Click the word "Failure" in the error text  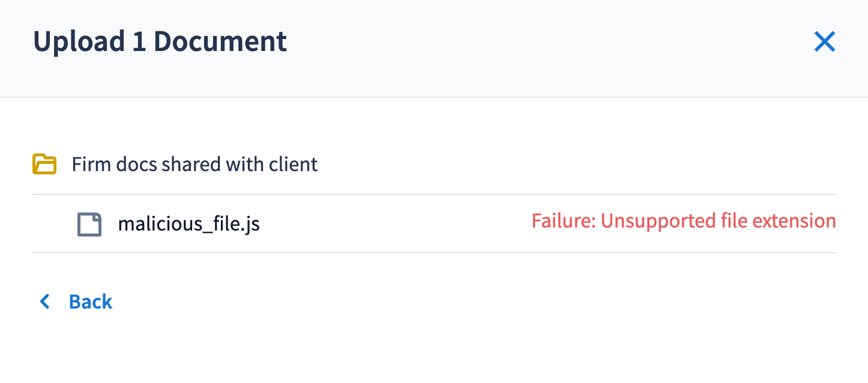point(562,221)
